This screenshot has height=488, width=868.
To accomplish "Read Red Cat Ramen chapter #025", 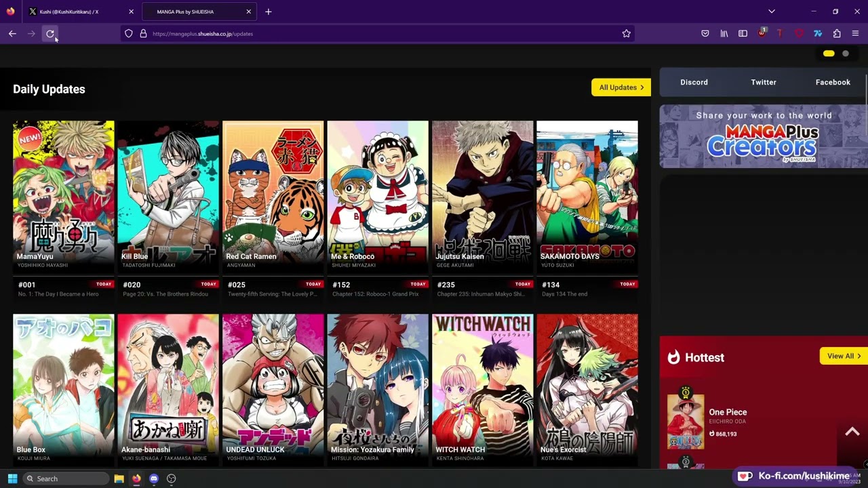I will pos(273,289).
